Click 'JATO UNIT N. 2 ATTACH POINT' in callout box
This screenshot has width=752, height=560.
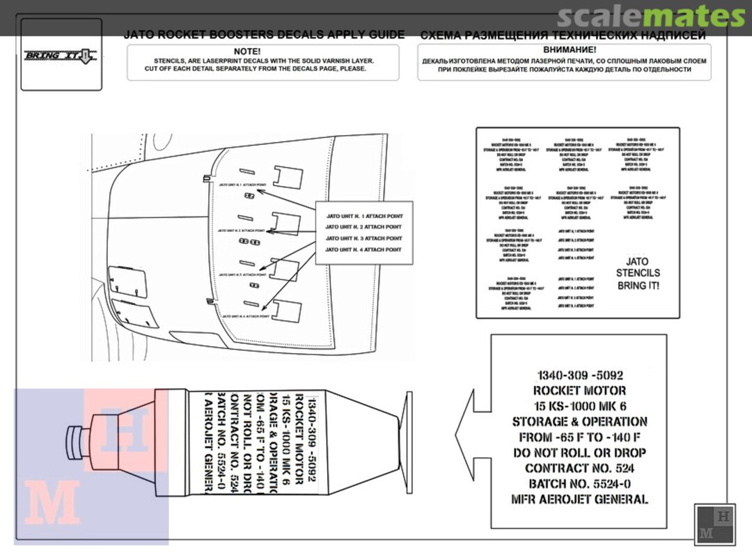pos(363,227)
